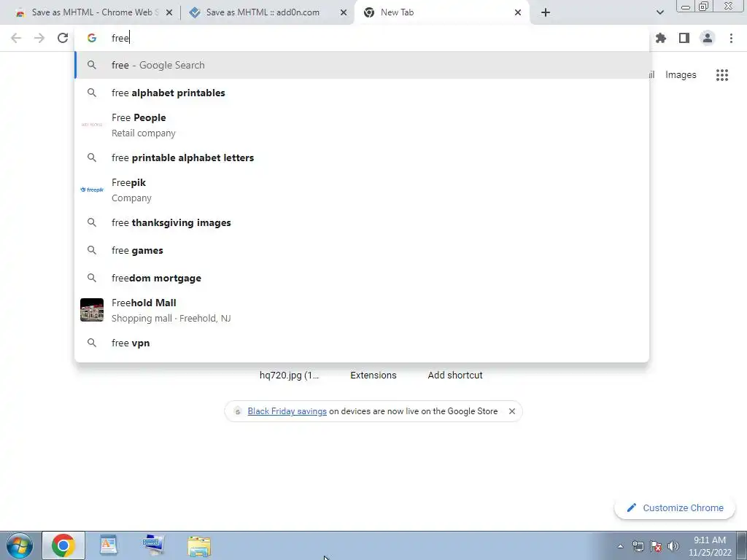The width and height of the screenshot is (747, 560).
Task: Select the Freehold Mall suggestion
Action: [362, 311]
